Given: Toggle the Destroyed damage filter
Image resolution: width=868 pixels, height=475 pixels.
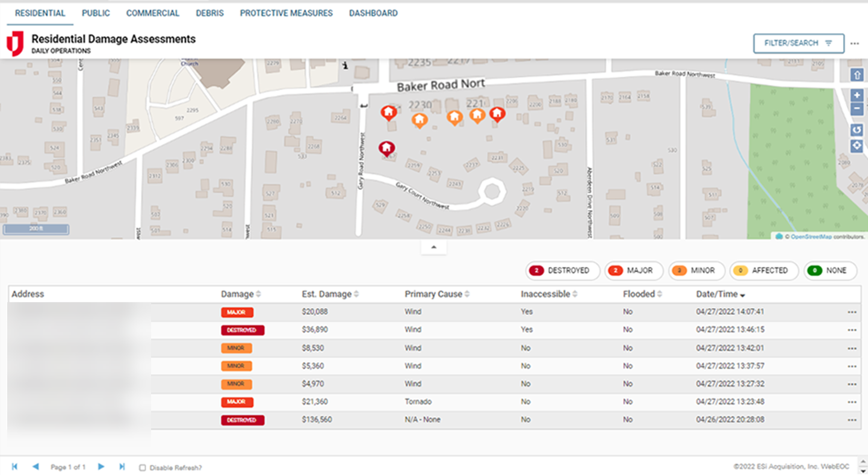Looking at the screenshot, I should tap(562, 271).
